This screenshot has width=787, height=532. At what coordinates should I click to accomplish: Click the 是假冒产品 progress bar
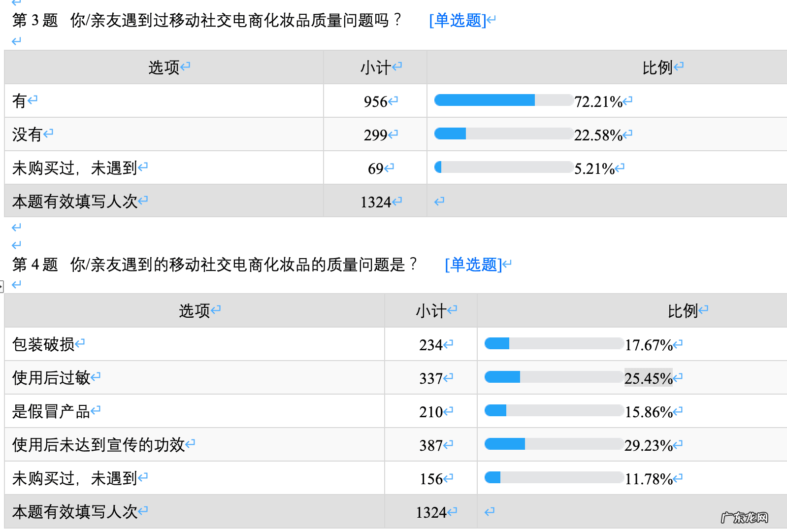(x=554, y=410)
